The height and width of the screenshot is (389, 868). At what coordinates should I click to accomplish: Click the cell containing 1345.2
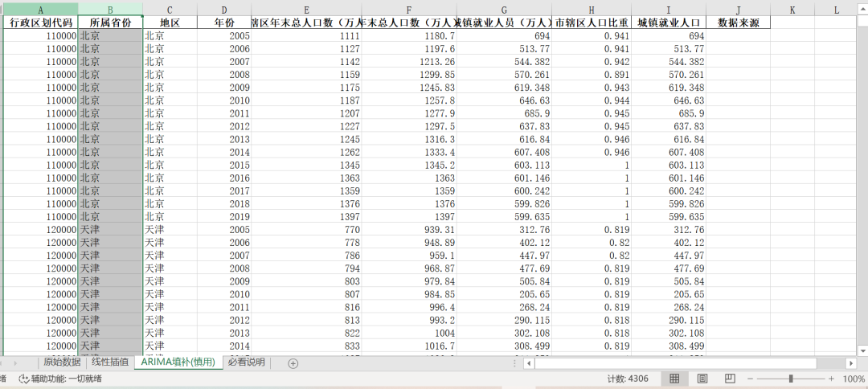click(409, 165)
